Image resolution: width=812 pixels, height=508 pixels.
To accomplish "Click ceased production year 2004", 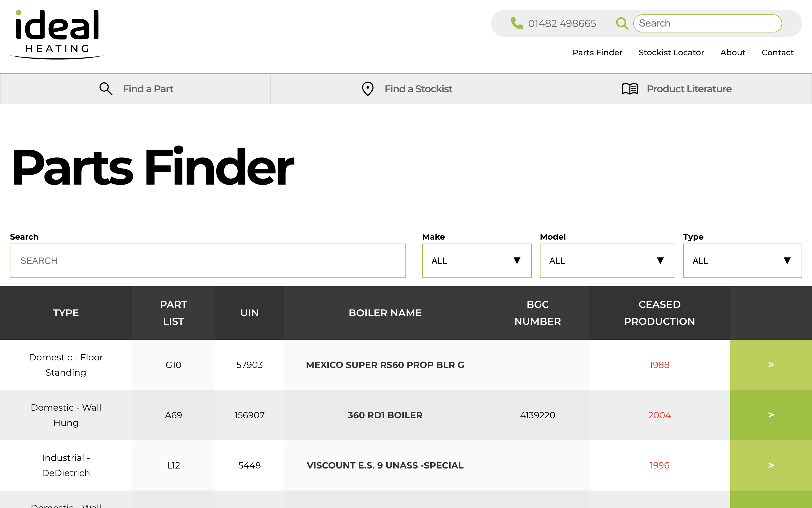I will (x=659, y=415).
